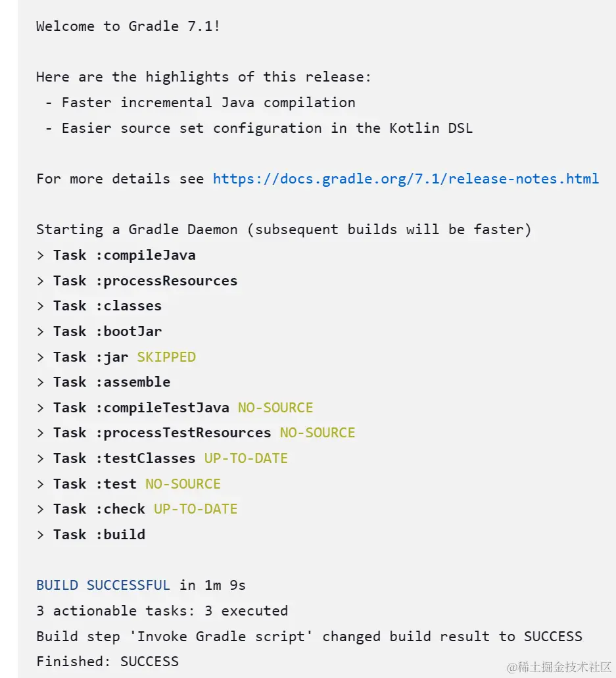Click the 'Task :bootJar' line

point(107,331)
